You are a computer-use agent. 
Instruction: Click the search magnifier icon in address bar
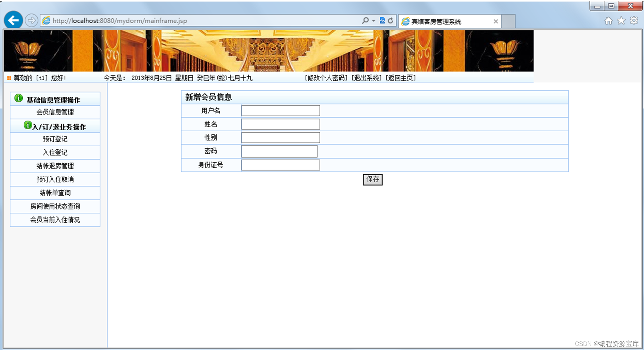[365, 20]
